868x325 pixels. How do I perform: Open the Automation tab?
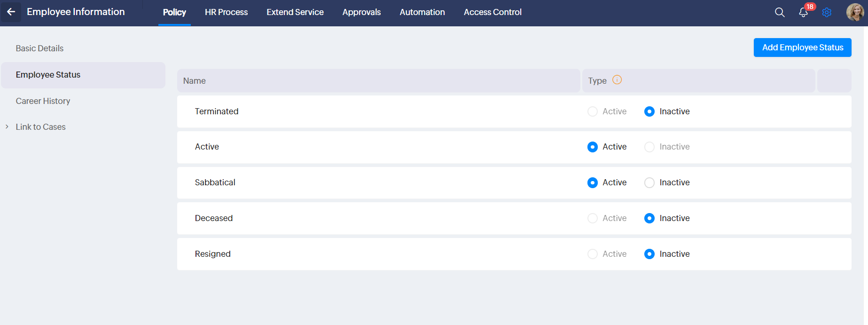coord(422,12)
